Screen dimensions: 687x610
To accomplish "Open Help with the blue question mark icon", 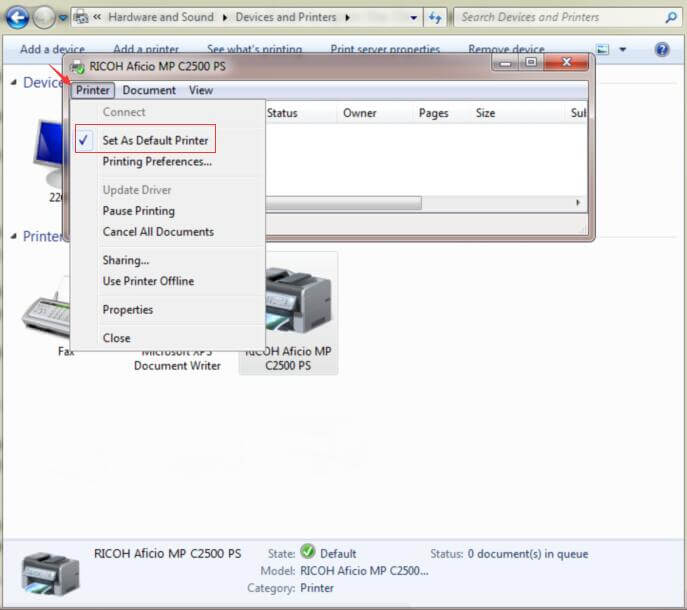I will point(662,50).
